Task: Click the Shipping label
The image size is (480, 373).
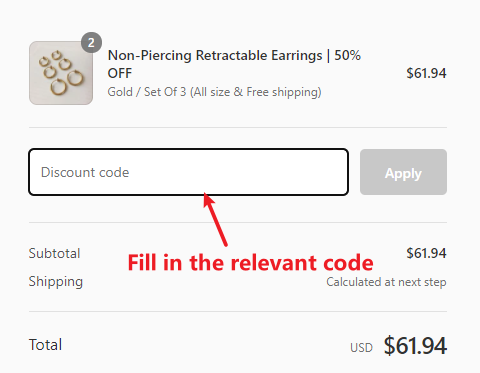Action: coord(56,282)
